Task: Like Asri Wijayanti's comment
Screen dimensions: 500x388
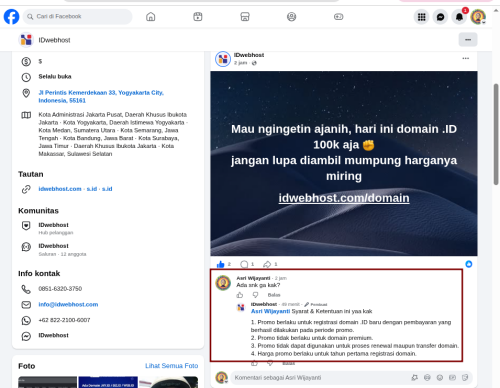Action: [240, 295]
